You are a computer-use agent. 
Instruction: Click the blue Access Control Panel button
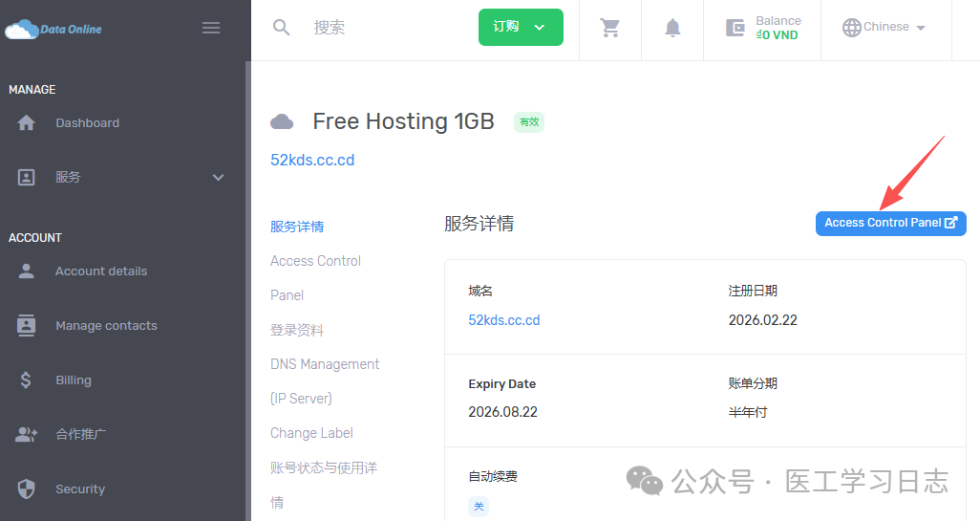click(x=890, y=224)
